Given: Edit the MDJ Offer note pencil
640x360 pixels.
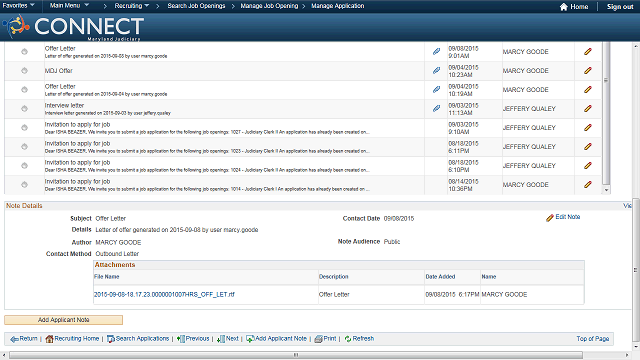Looking at the screenshot, I should pos(588,70).
